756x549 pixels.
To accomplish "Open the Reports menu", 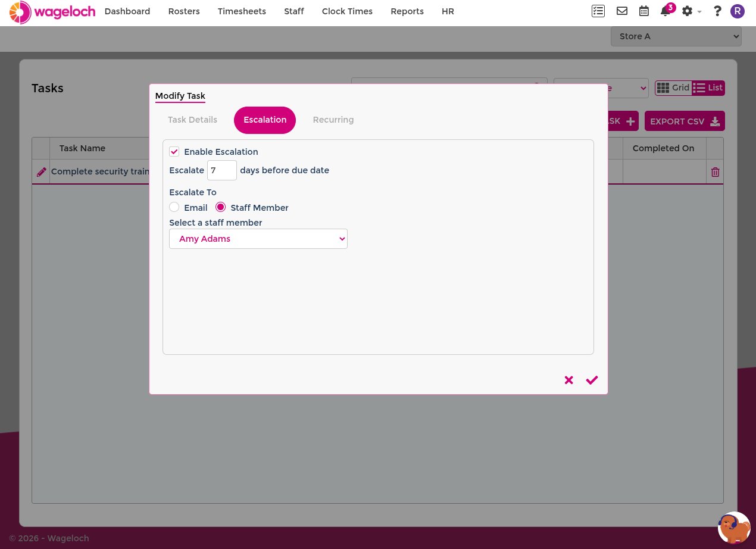I will (407, 11).
